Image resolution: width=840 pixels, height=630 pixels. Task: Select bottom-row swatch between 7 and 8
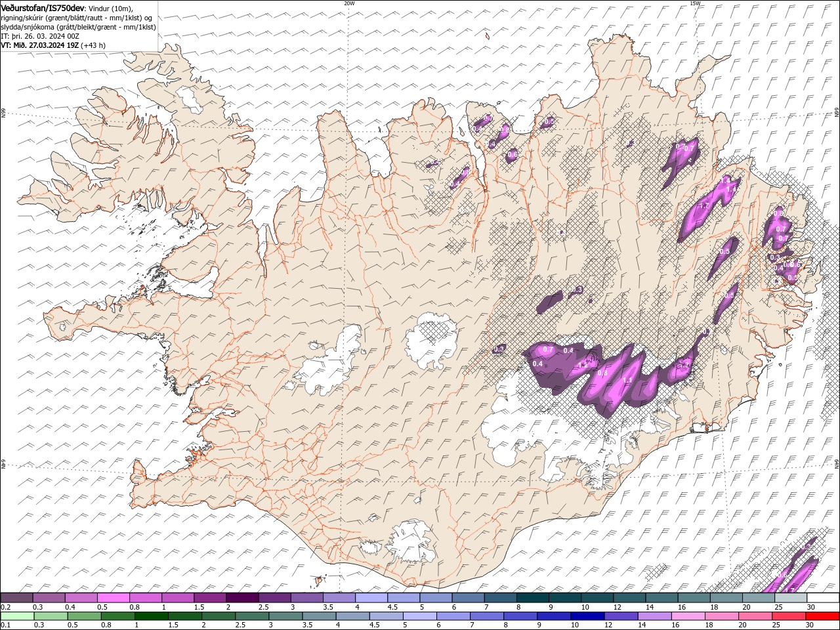click(x=486, y=616)
